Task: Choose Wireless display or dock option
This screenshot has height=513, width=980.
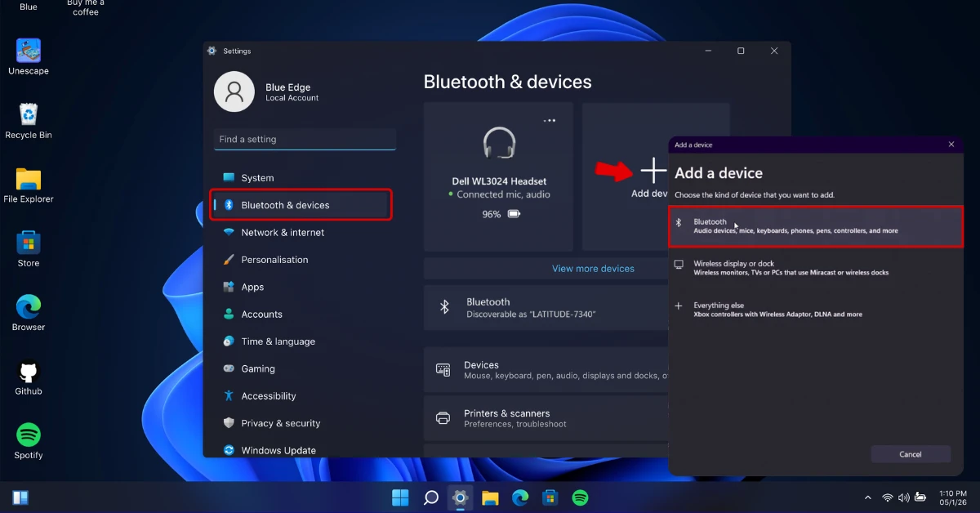Action: (816, 268)
